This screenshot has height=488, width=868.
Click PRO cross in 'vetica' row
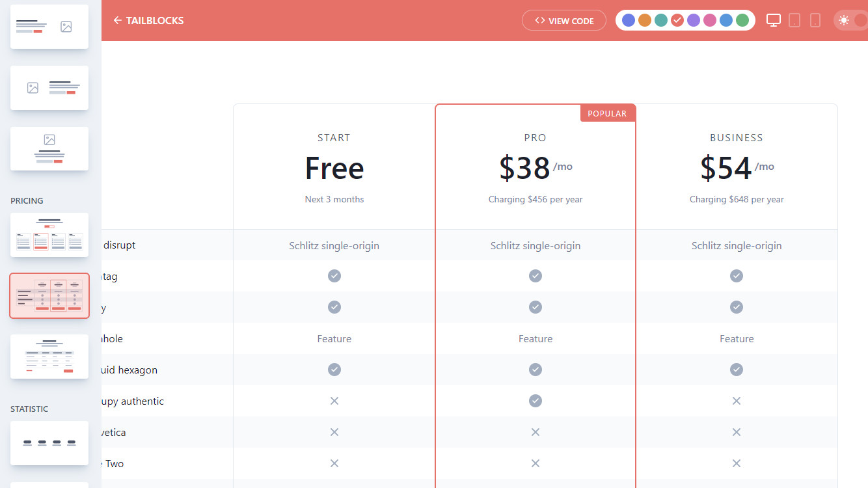536,432
